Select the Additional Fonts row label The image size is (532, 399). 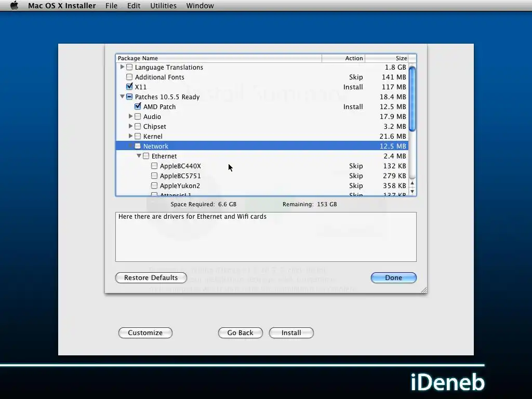[x=159, y=77]
